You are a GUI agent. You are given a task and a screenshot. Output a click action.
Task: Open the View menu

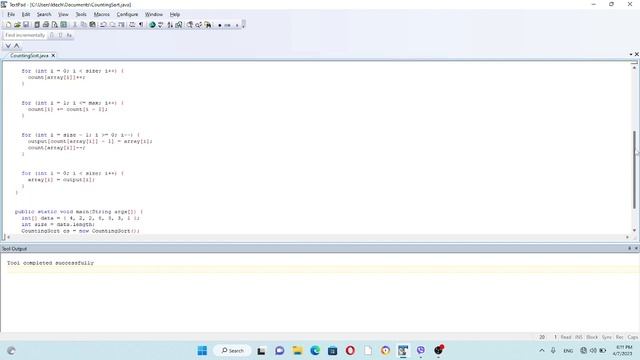coord(63,14)
